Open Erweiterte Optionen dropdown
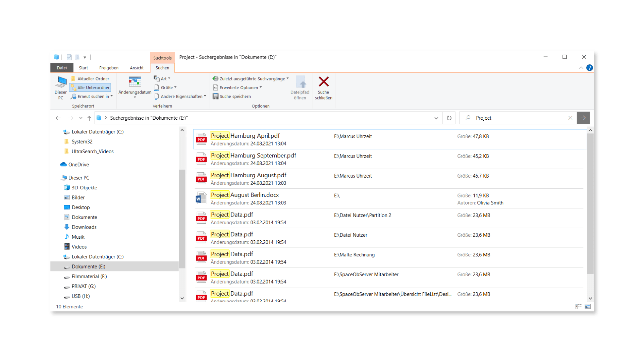The height and width of the screenshot is (362, 644). [237, 87]
